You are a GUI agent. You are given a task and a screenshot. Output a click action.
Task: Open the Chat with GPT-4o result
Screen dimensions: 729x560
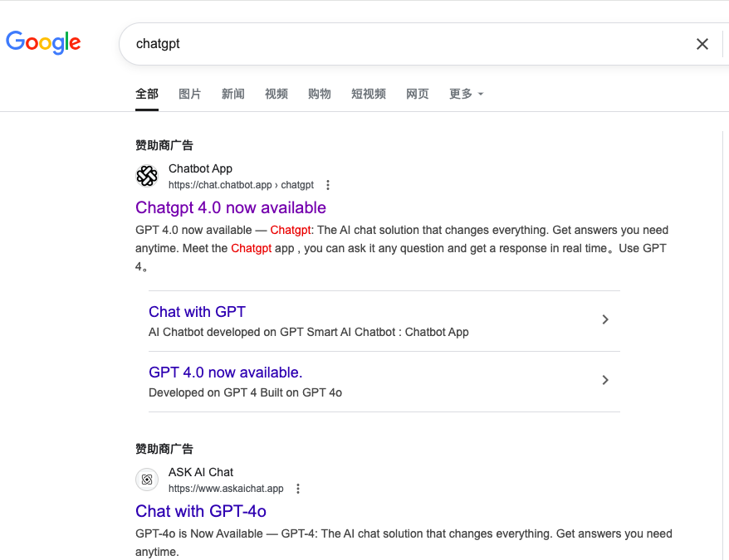click(x=201, y=511)
